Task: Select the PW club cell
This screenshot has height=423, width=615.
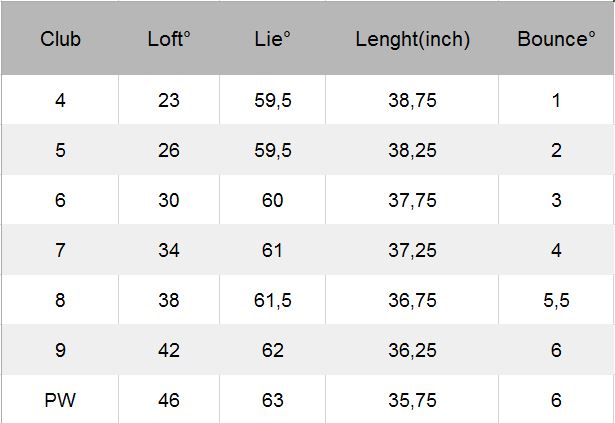Action: tap(60, 400)
